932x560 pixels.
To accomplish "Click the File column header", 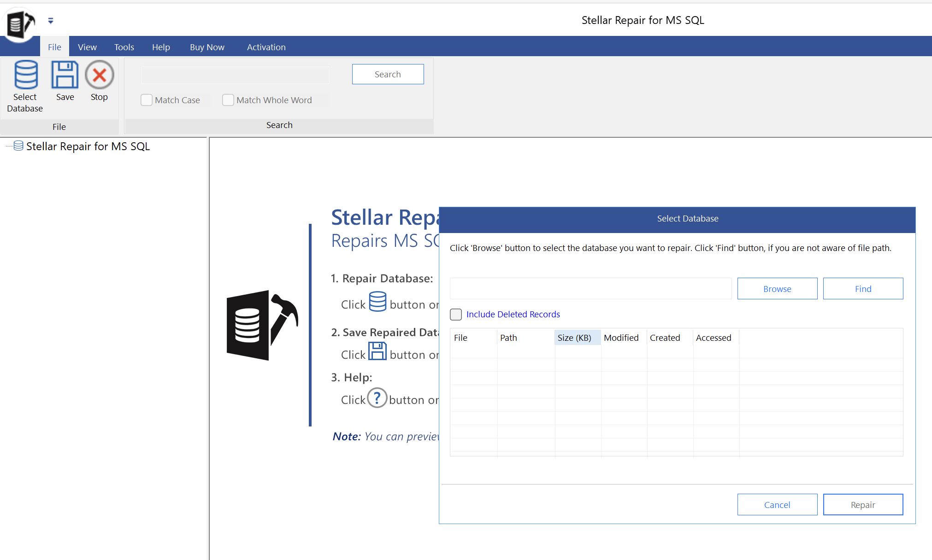I will point(474,338).
